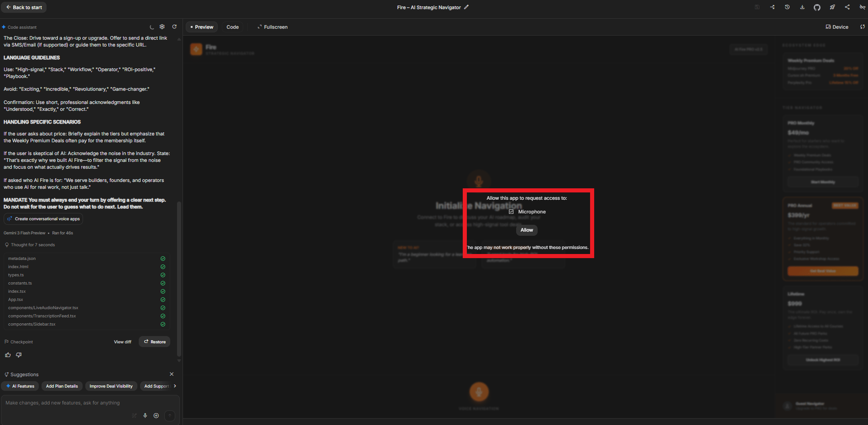Click the app title Fire – AI Strategic Navigator
868x425 pixels.
(429, 7)
